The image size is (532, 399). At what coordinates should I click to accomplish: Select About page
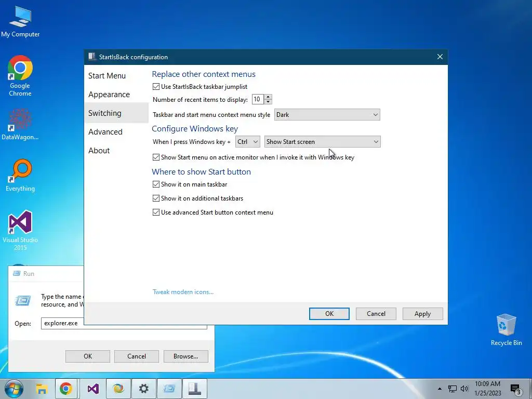[116, 150]
